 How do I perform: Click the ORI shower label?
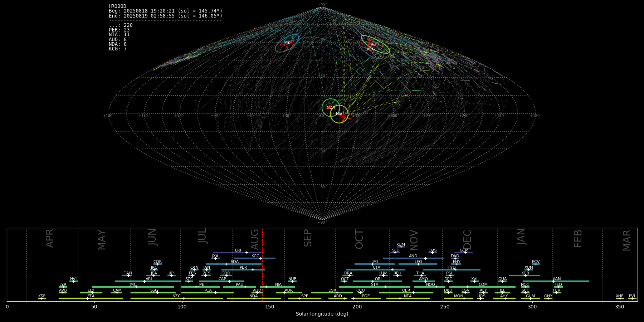click(x=378, y=279)
